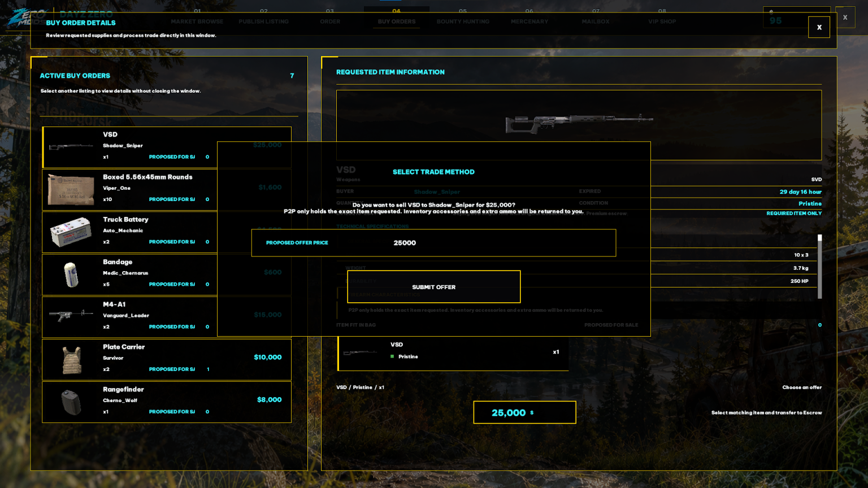Click the background window X button
Screen dimensions: 868x488
845,18
